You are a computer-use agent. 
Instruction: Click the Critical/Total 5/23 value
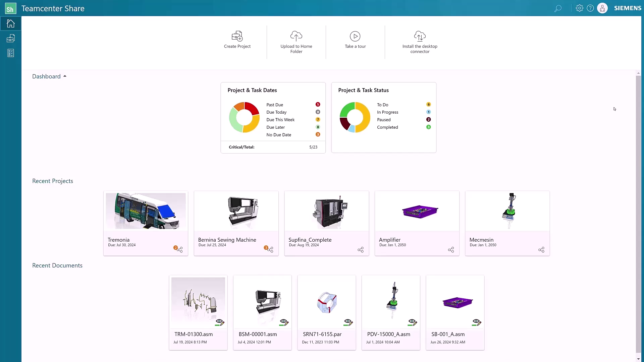(313, 147)
